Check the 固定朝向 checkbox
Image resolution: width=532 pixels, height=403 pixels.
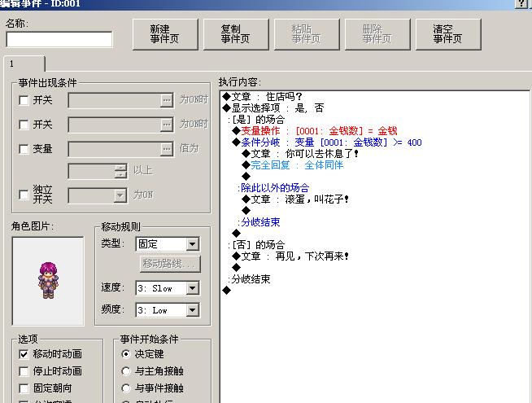[x=24, y=388]
